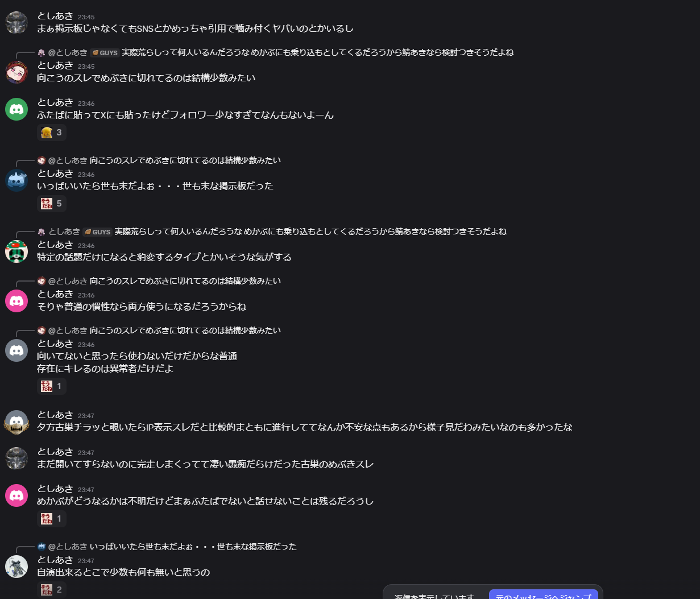The width and height of the screenshot is (700, 599).
Task: Open the blue spiky creature avatar
Action: click(16, 180)
